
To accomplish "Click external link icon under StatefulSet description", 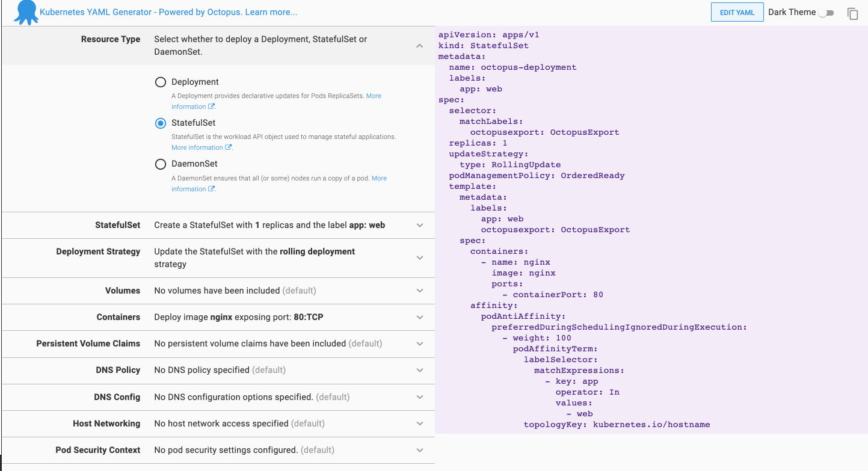I will (x=229, y=148).
